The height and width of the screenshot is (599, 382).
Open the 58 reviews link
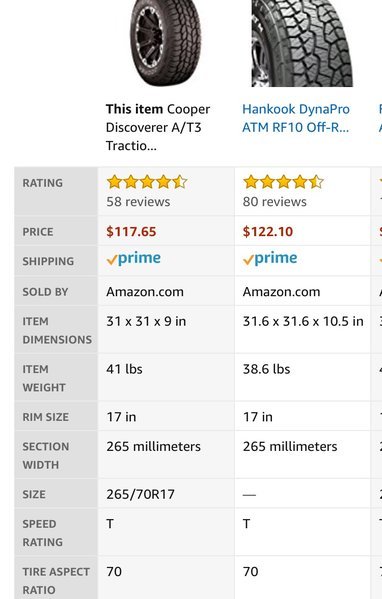tap(138, 202)
